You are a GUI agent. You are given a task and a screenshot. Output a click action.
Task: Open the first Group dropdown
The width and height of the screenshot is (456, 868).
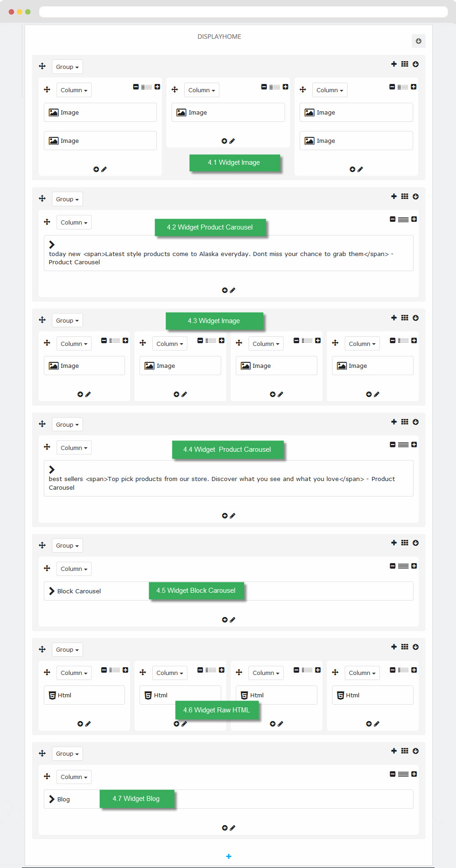click(x=67, y=67)
